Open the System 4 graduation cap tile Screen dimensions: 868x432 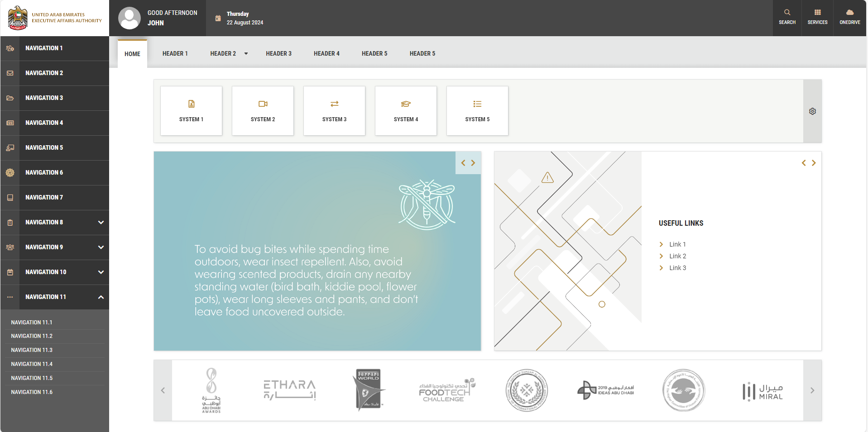coord(406,111)
